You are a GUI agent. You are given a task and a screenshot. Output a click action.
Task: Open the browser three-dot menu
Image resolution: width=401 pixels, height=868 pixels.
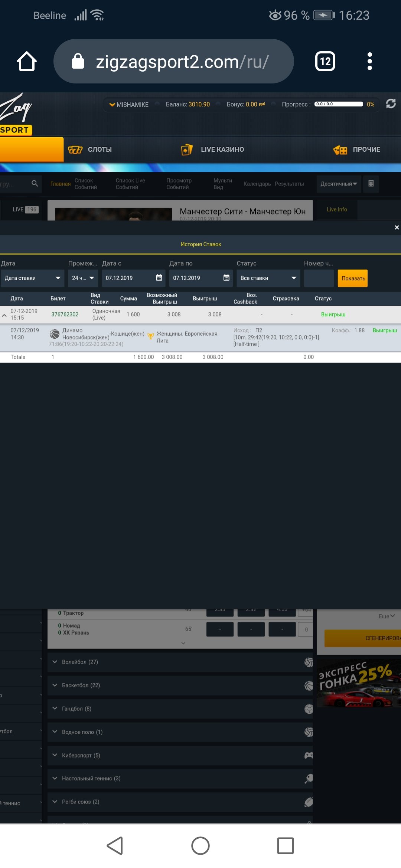[369, 61]
